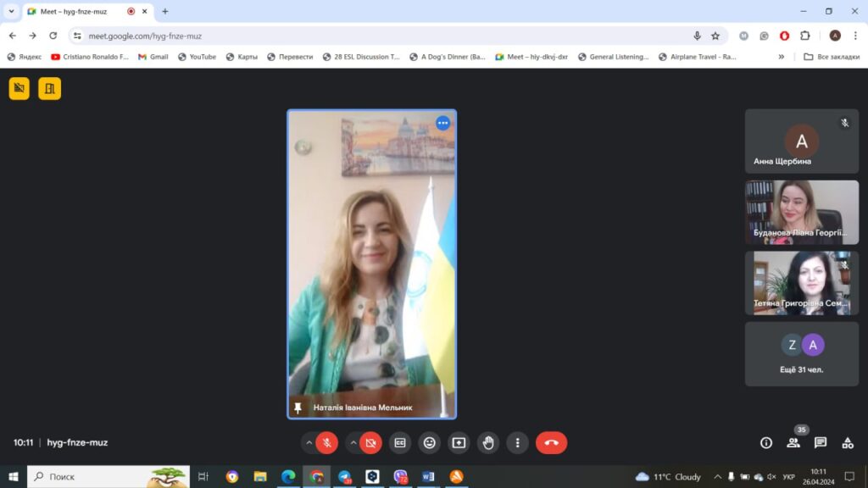Turn on the camera
Image resolution: width=868 pixels, height=488 pixels.
pyautogui.click(x=370, y=442)
